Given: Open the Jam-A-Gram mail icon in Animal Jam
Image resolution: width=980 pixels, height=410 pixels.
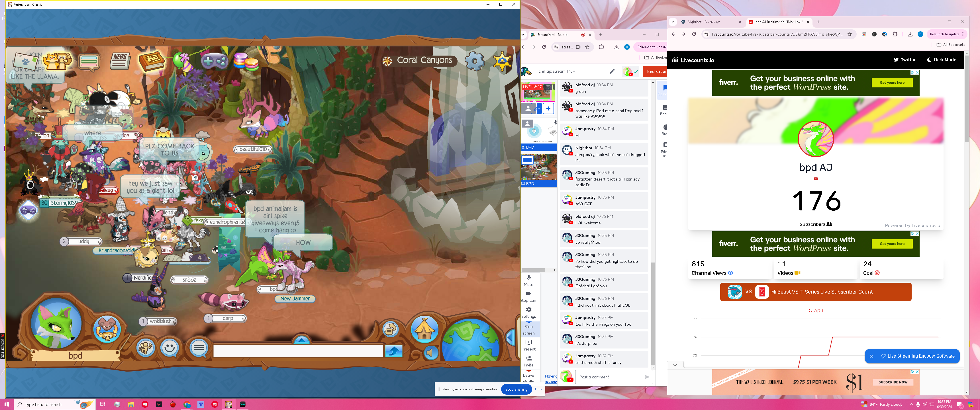Looking at the screenshot, I should pyautogui.click(x=25, y=61).
